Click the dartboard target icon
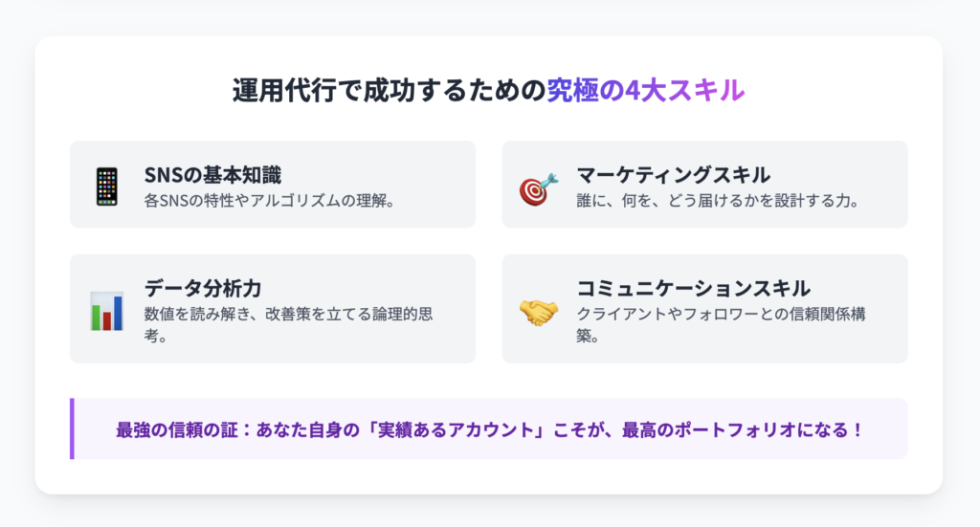 click(x=539, y=188)
